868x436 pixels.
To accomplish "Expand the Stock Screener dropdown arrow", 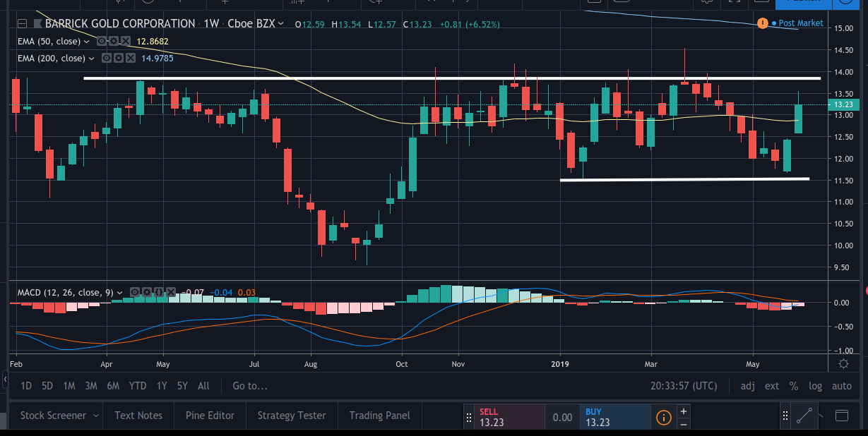I will (95, 416).
